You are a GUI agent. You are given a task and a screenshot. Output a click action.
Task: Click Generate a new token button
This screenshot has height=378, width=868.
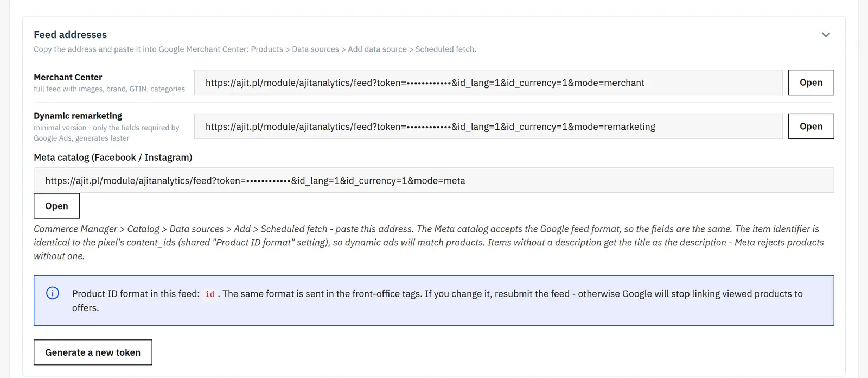[x=93, y=352]
